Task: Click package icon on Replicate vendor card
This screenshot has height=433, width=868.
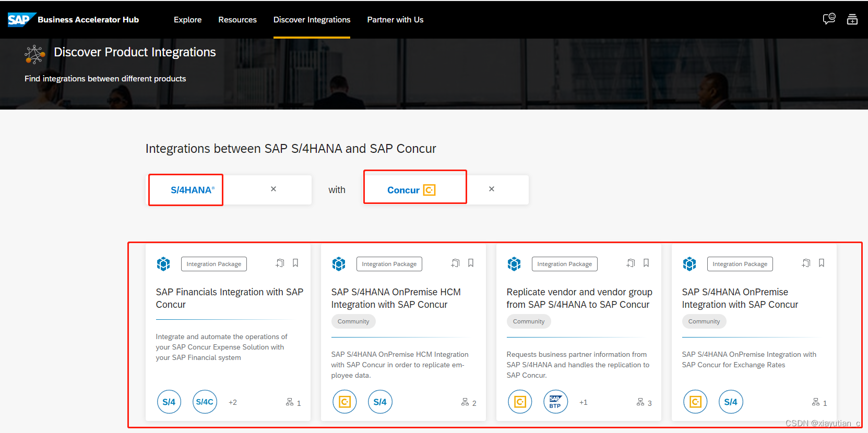Action: (514, 264)
